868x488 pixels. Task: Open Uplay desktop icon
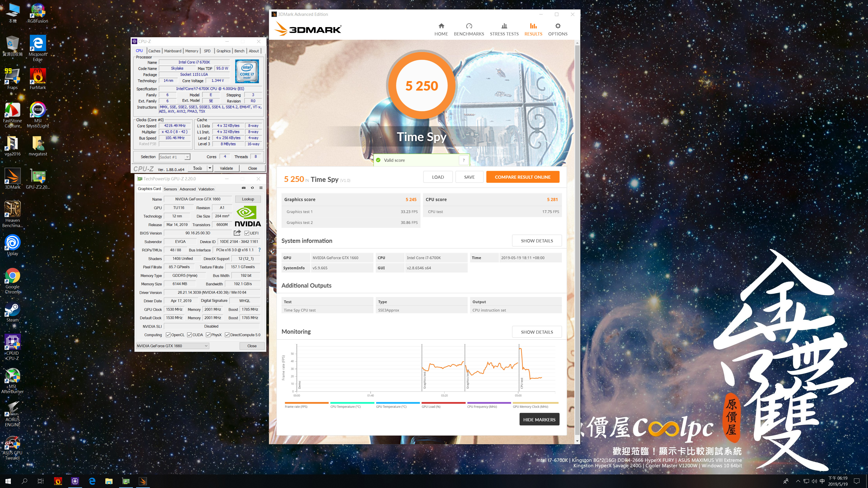click(x=12, y=245)
